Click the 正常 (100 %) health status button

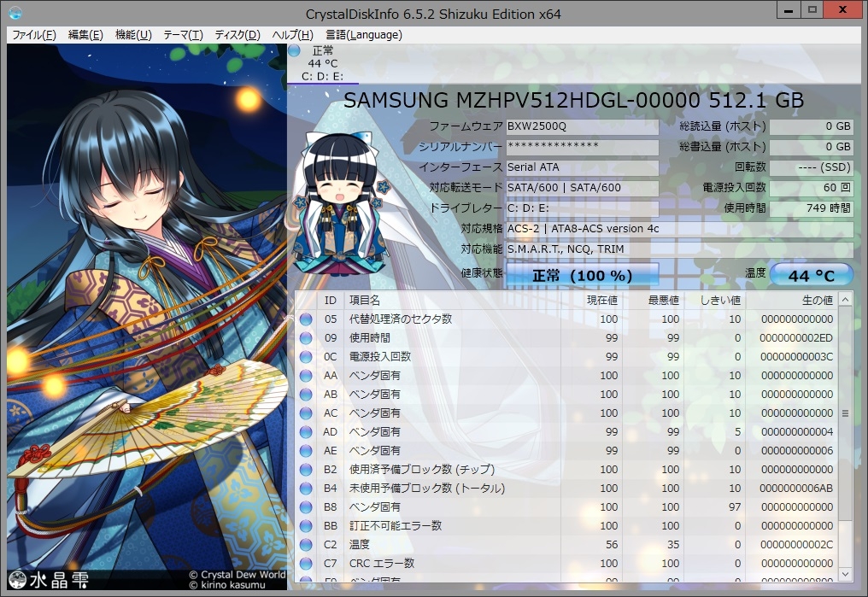(583, 275)
